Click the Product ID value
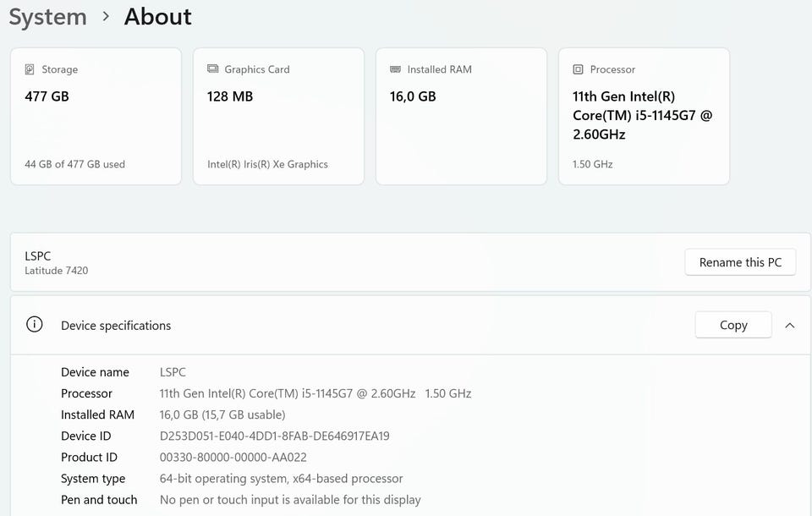 tap(233, 458)
